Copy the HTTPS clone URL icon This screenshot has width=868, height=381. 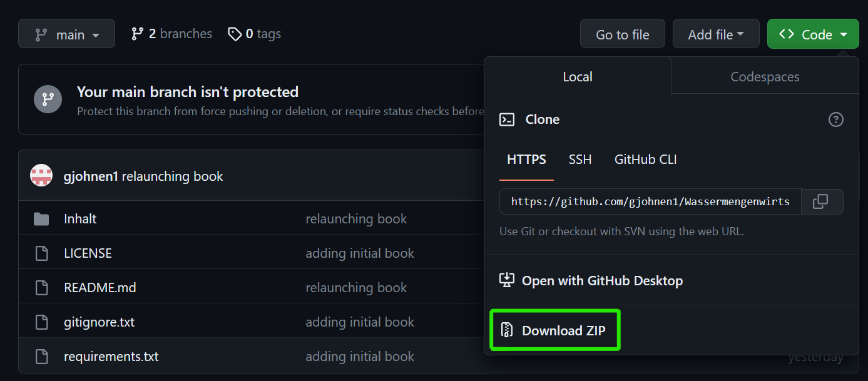coord(820,201)
